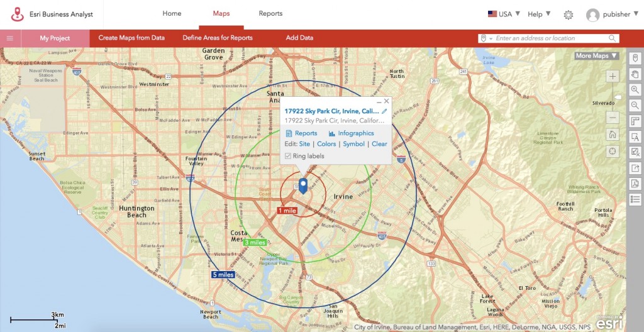Select the zoom out magnifier tool
The height and width of the screenshot is (332, 644).
pyautogui.click(x=635, y=106)
